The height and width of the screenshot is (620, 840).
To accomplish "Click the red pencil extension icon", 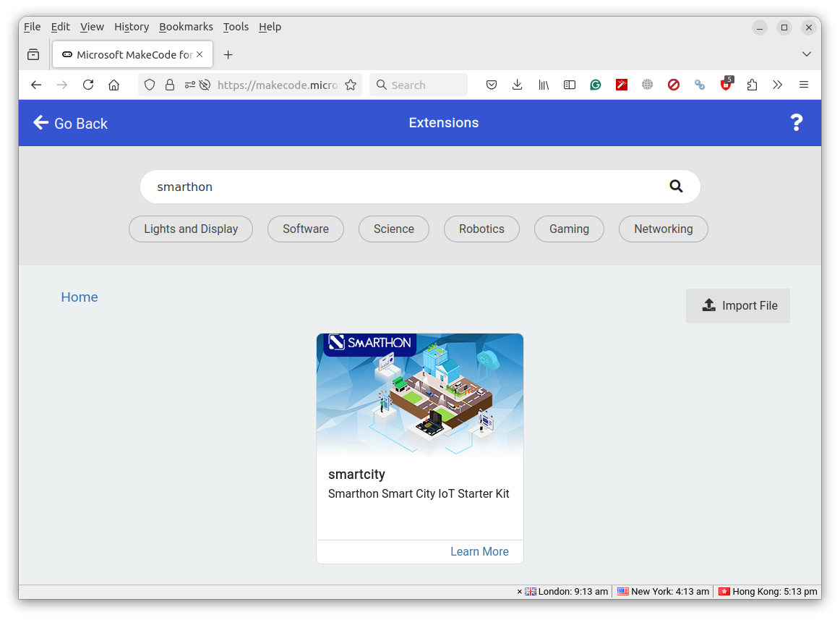I will point(622,85).
